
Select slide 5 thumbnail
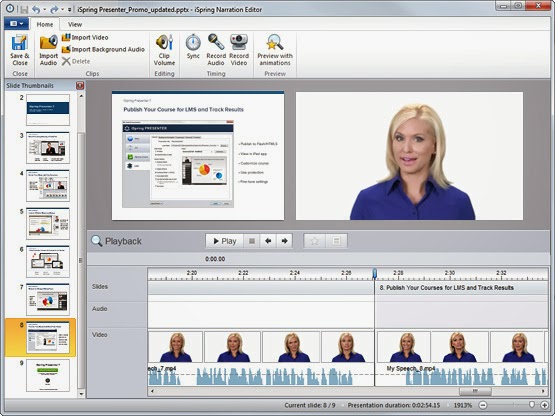[x=48, y=223]
